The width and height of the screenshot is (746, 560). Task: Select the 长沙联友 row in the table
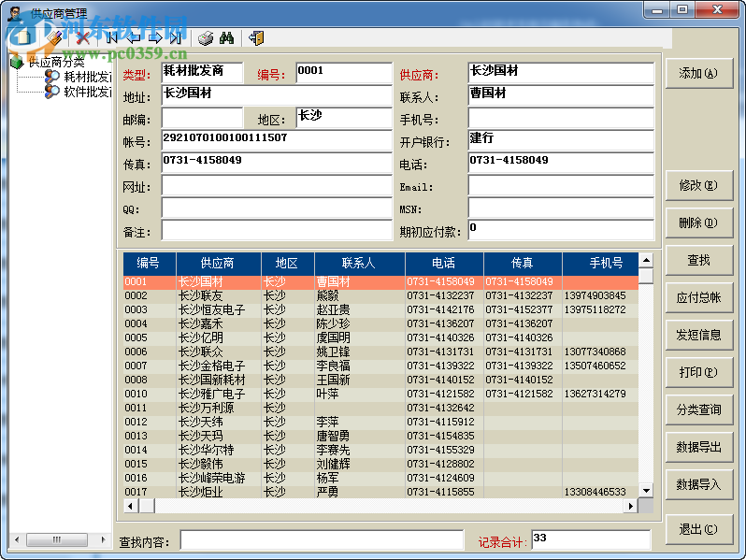[x=380, y=295]
